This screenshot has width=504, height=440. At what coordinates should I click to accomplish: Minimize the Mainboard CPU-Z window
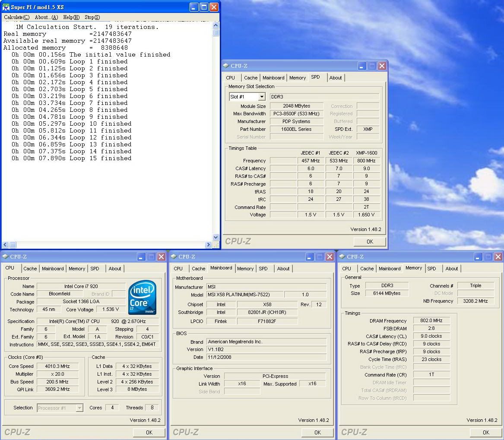[x=310, y=256]
